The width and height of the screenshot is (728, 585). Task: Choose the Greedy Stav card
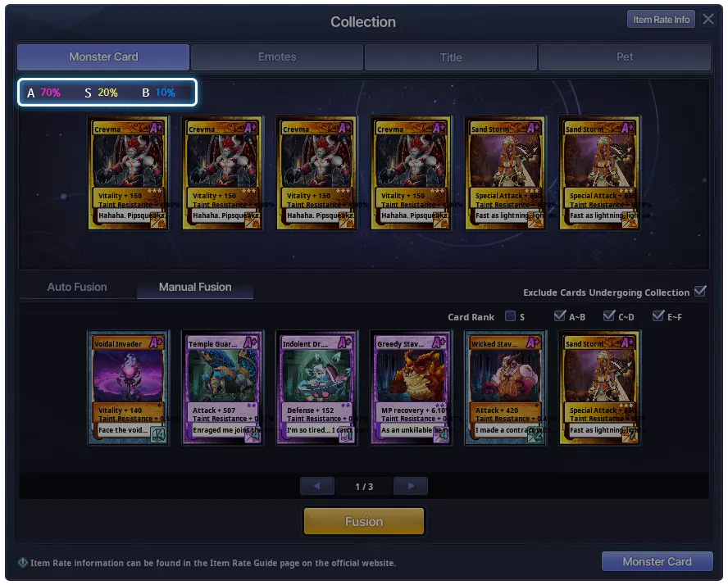coord(412,388)
